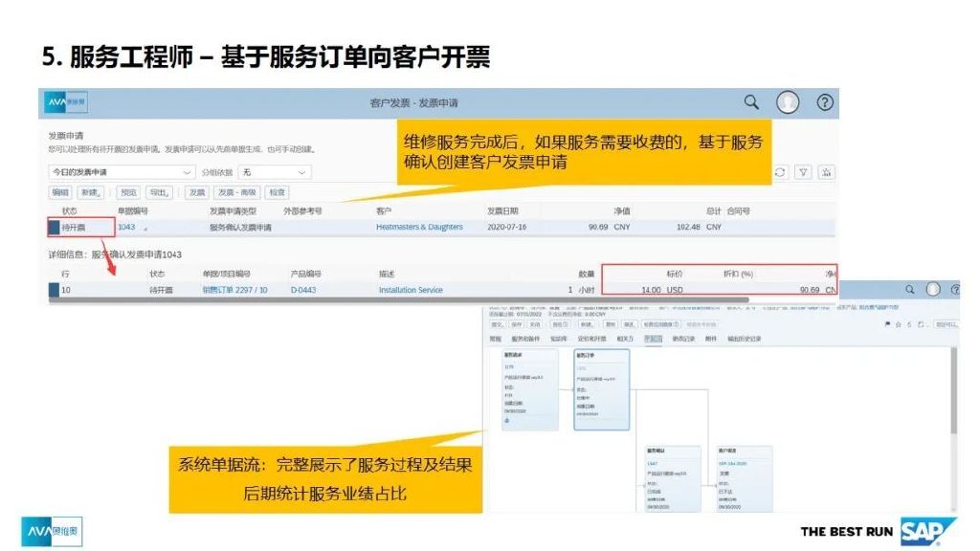Select the 服务请求 node in the document flow
The image size is (980, 551).
(530, 389)
